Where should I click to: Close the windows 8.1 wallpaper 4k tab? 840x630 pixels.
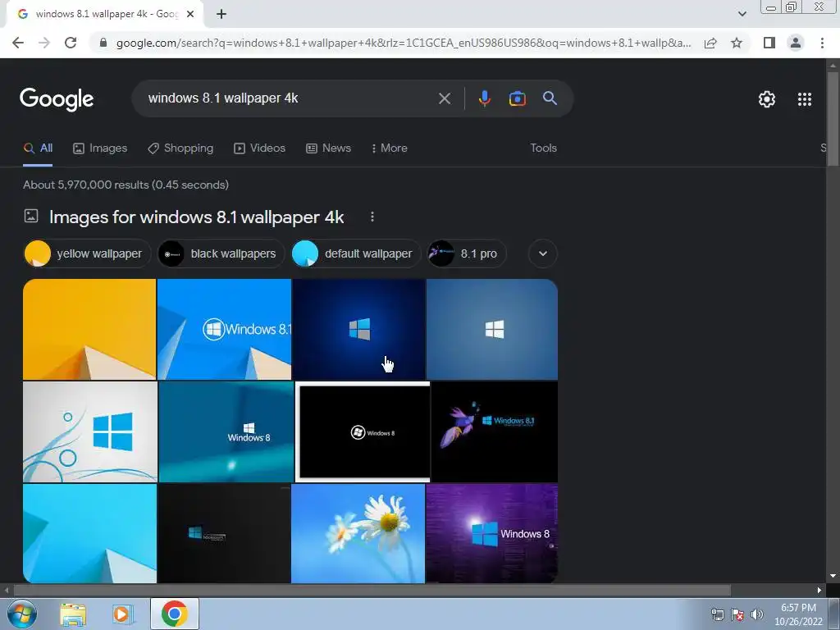pyautogui.click(x=190, y=14)
